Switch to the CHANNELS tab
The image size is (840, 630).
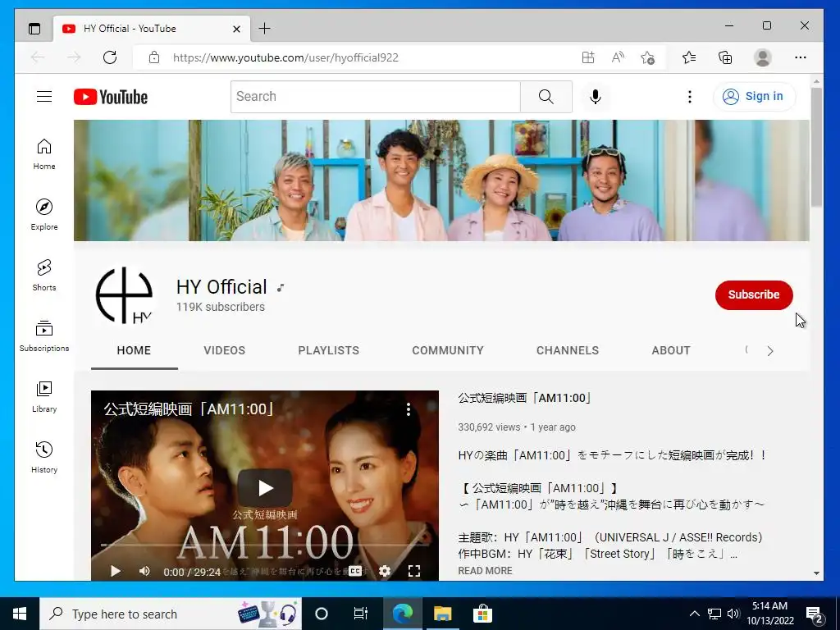point(568,350)
